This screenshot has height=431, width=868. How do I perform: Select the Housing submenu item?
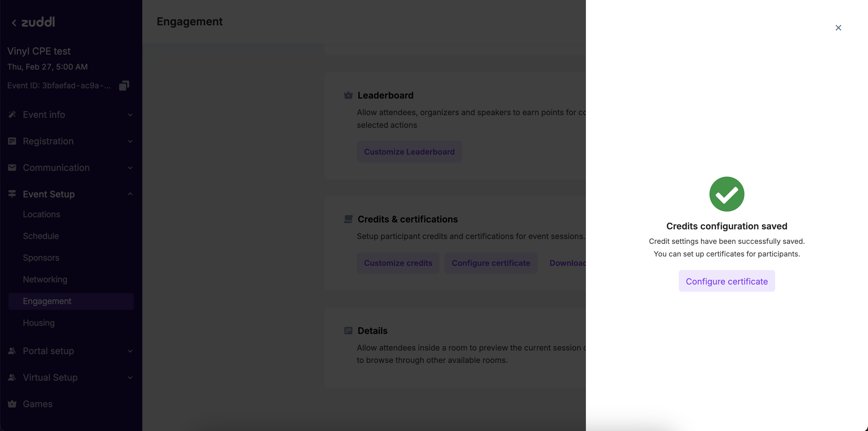click(x=39, y=323)
